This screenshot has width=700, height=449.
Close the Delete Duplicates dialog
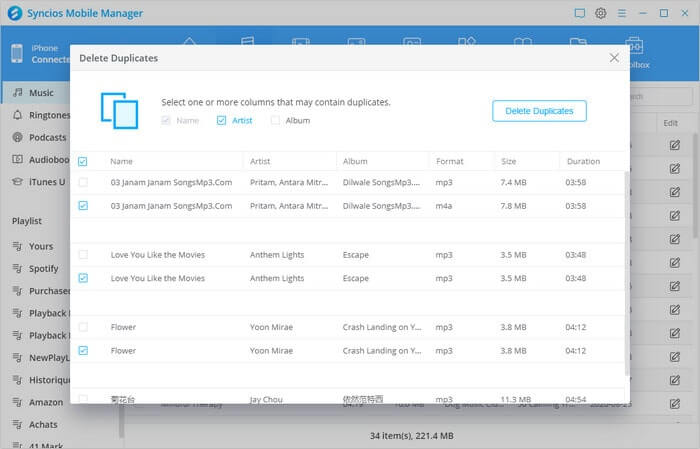614,58
